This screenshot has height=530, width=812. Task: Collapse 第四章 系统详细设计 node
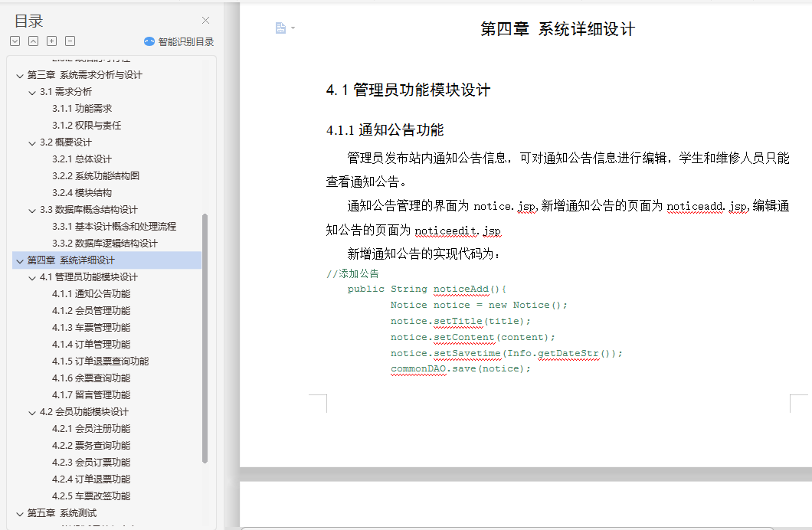click(20, 261)
